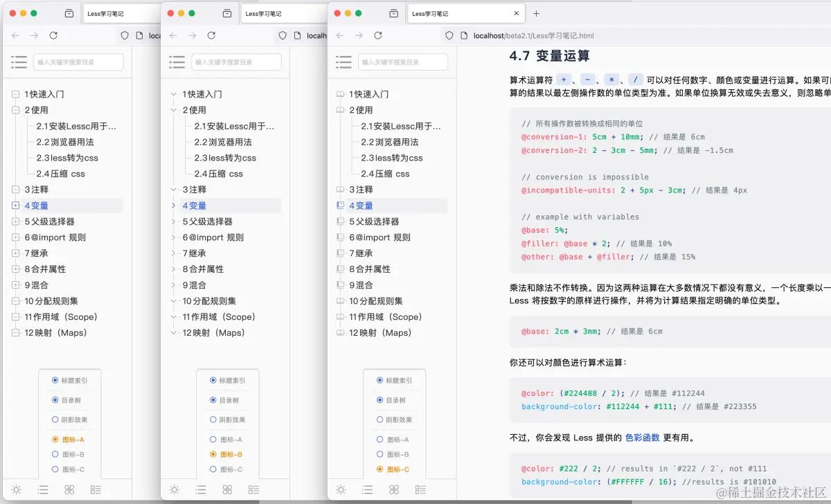The image size is (831, 504).
Task: Open 2.1安装Lessc用于… in the right window
Action: click(401, 126)
